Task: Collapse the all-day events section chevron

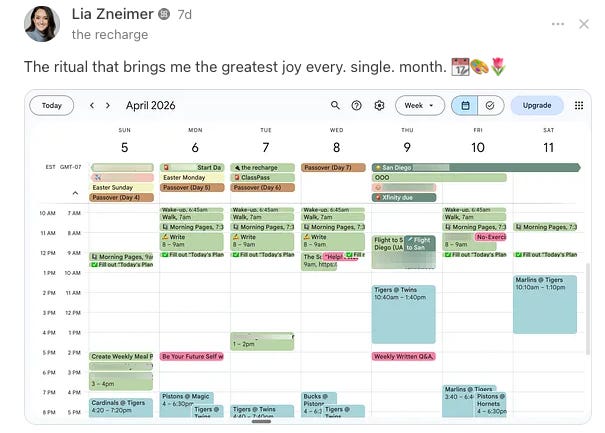Action: [75, 193]
